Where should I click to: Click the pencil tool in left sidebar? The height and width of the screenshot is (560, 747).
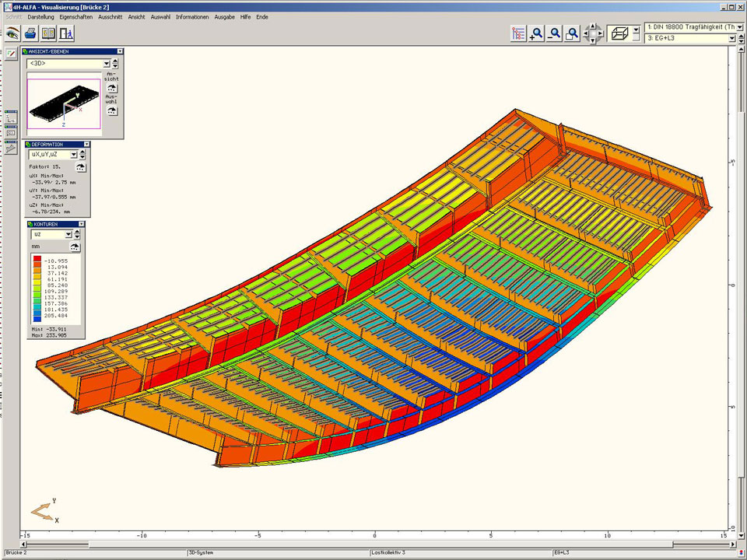coord(11,54)
